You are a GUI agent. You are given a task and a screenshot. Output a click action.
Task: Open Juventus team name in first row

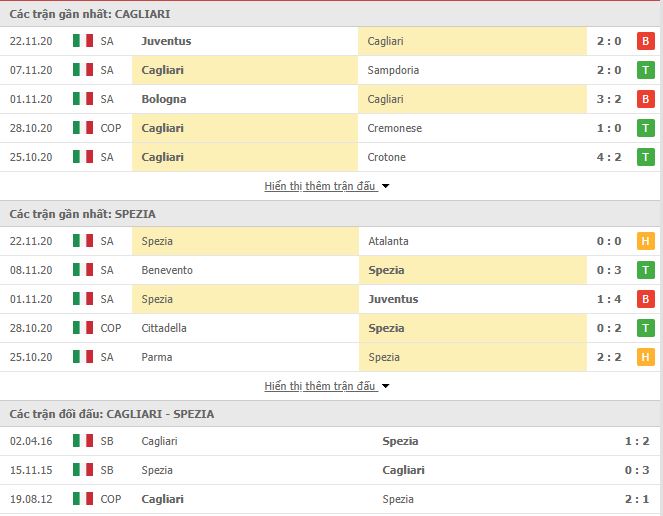[x=166, y=41]
